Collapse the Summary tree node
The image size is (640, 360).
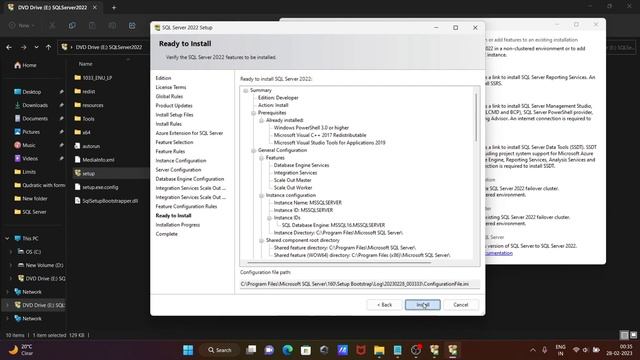pyautogui.click(x=246, y=91)
